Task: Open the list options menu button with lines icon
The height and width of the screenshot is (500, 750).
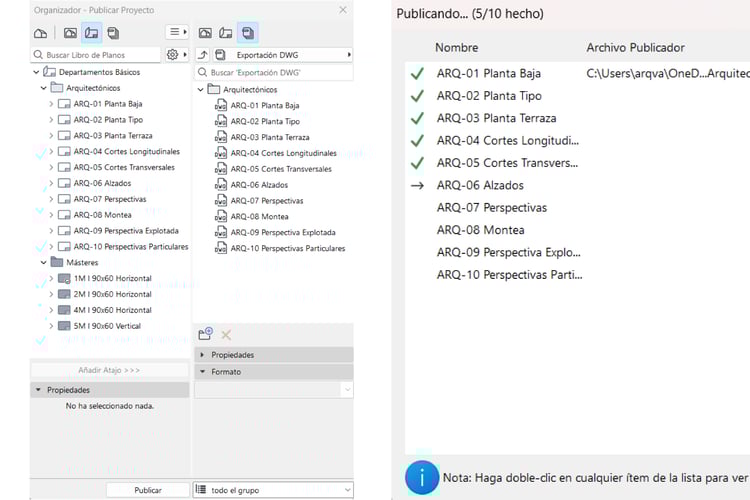Action: (177, 32)
